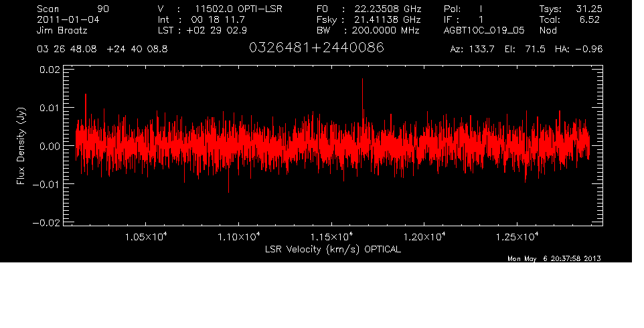Click x-axis tick label 1.20×10⁴
Image resolution: width=644 pixels, height=328 pixels.
tap(424, 237)
